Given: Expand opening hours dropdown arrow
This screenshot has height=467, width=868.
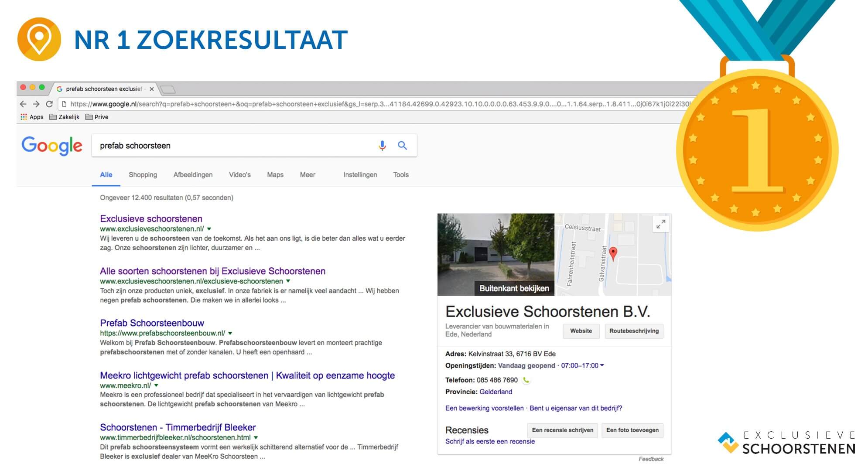Looking at the screenshot, I should (x=602, y=365).
